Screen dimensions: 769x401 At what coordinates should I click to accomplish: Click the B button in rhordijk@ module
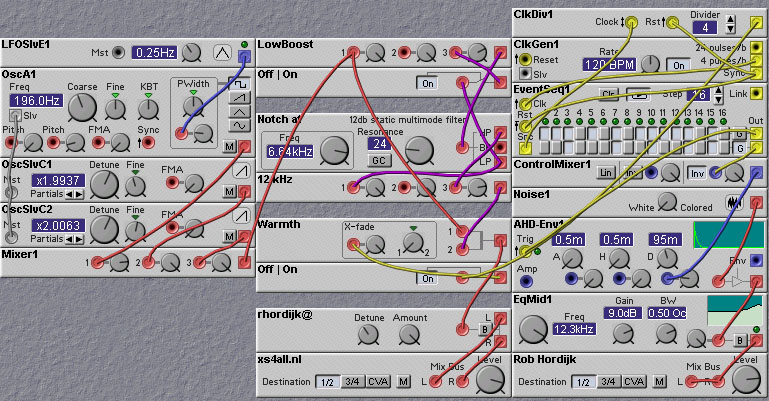click(x=485, y=327)
